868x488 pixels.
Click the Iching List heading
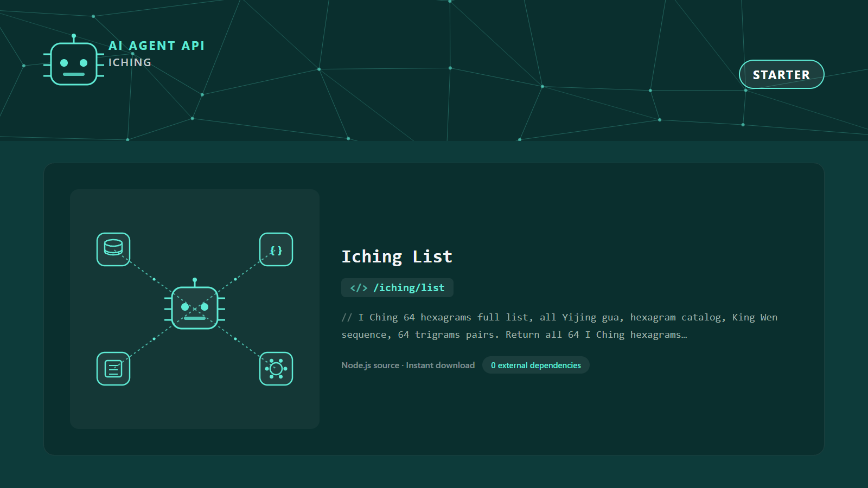tap(397, 256)
